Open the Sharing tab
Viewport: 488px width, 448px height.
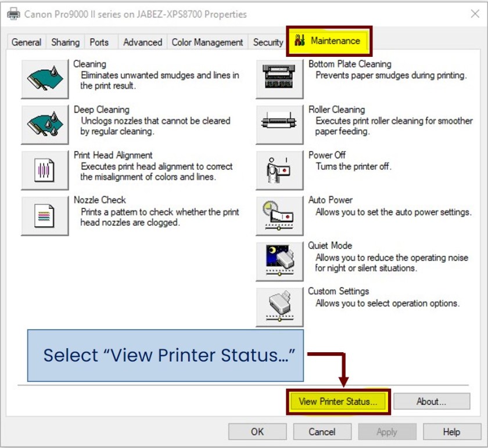tap(65, 42)
